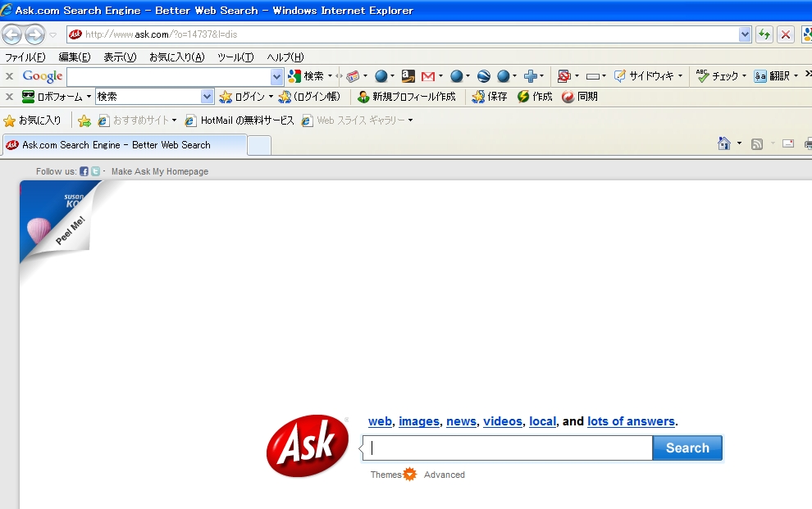Viewport: 812px width, 509px height.
Task: Click the Home page icon
Action: point(724,143)
